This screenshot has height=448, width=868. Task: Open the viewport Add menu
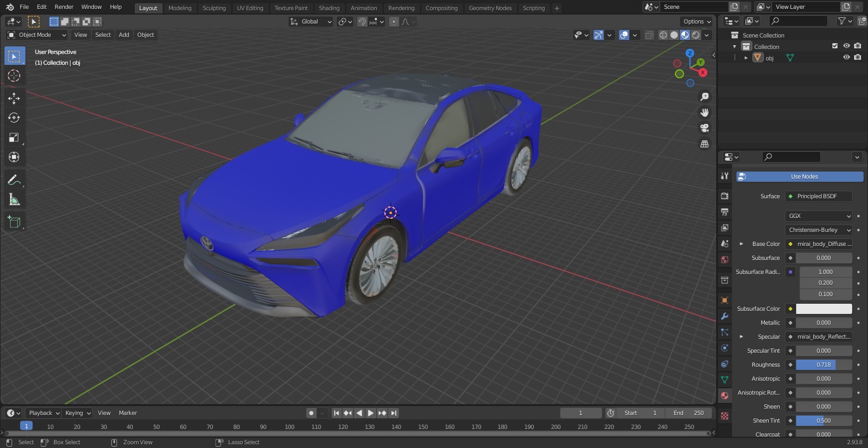tap(124, 35)
